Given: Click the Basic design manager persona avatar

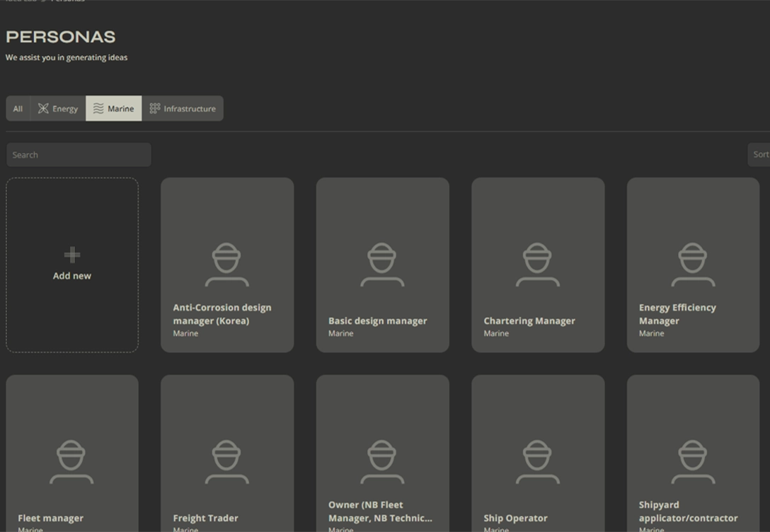Looking at the screenshot, I should tap(382, 265).
